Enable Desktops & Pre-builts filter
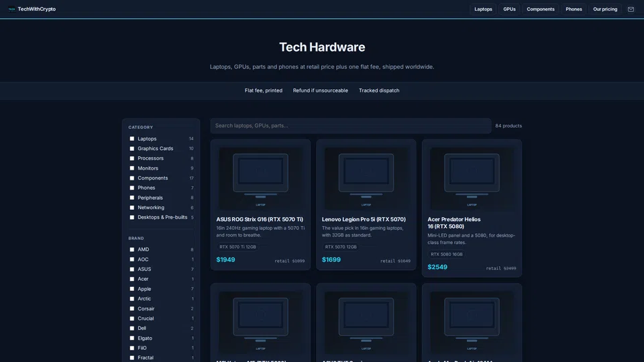 pyautogui.click(x=132, y=217)
